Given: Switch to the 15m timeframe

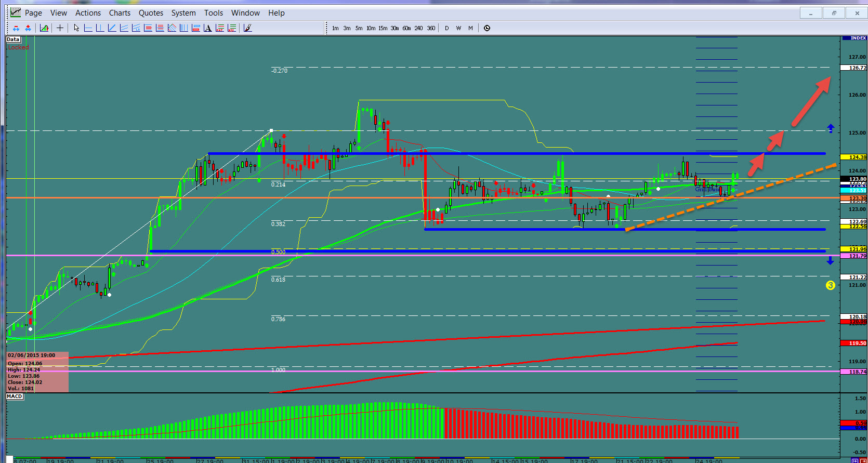Looking at the screenshot, I should click(x=383, y=28).
